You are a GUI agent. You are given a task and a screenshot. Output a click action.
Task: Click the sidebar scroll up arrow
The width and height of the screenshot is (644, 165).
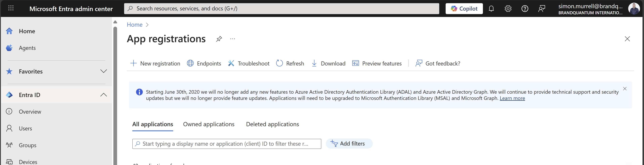coord(115,22)
